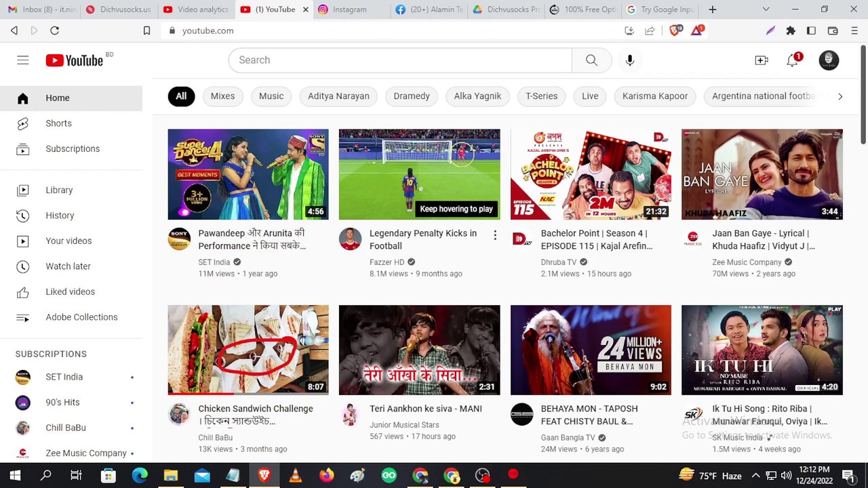Open Brave Rewards triangle icon
The image size is (868, 488).
pyautogui.click(x=698, y=30)
